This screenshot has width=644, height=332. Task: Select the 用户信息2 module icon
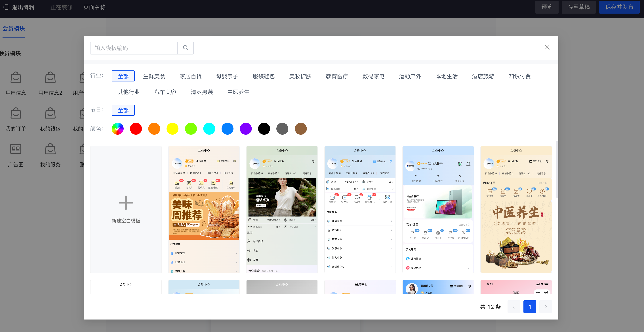click(x=50, y=77)
